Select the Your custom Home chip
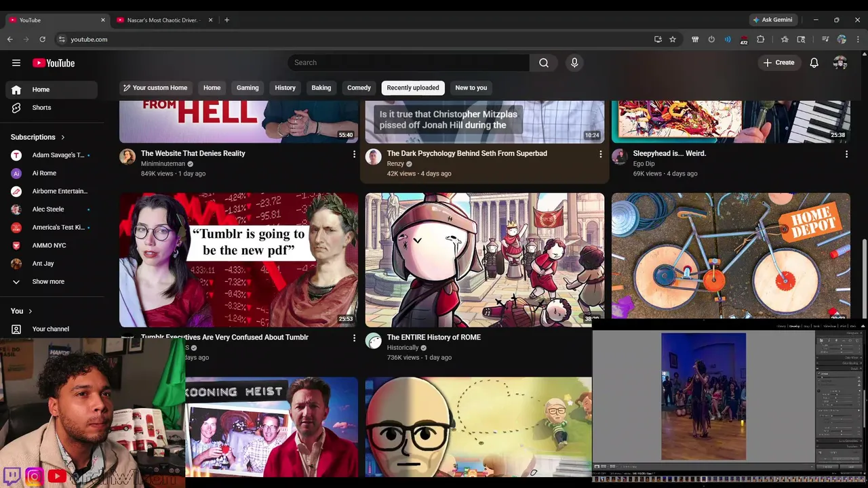The image size is (868, 488). 155,87
